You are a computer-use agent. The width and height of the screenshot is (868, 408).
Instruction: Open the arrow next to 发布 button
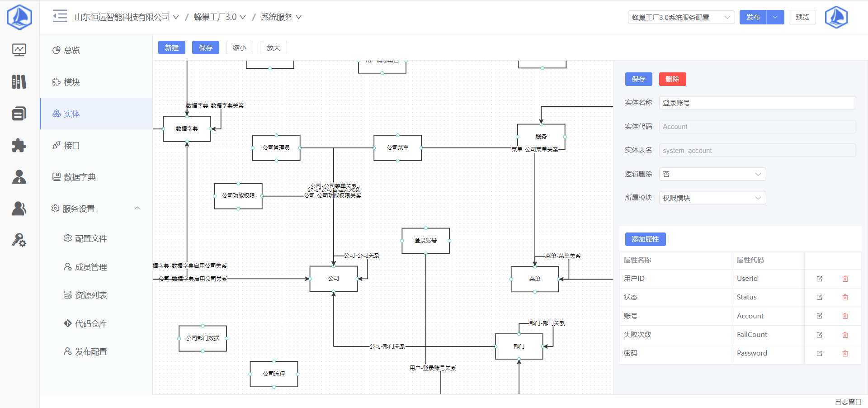775,17
